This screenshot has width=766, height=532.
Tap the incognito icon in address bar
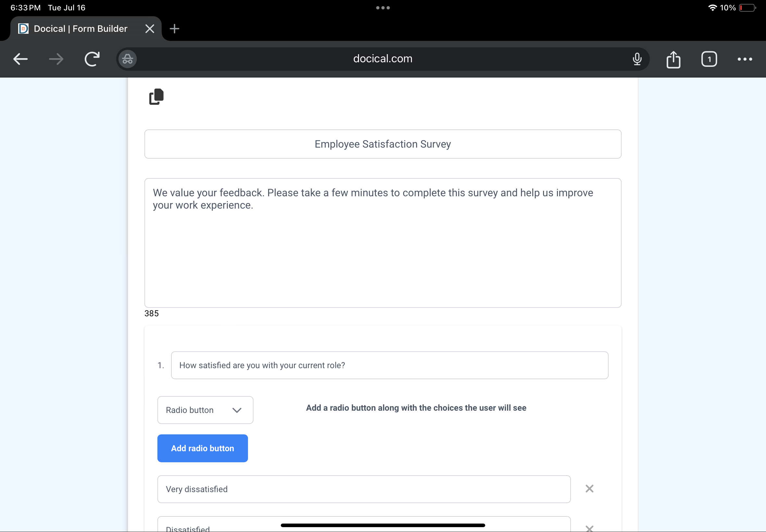[x=127, y=59]
